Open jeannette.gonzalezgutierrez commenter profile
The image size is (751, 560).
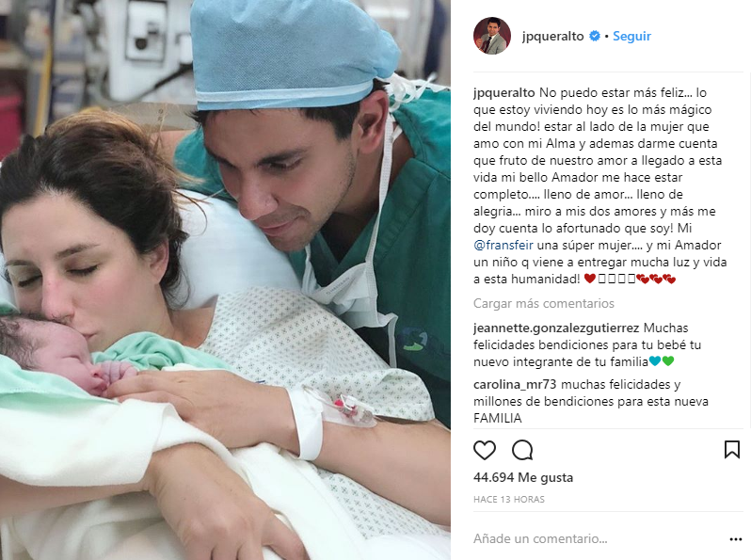click(x=556, y=328)
